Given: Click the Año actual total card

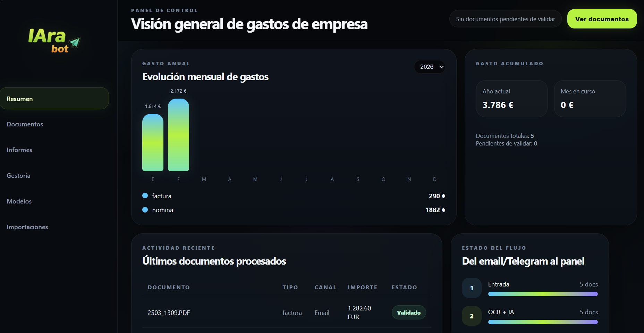Looking at the screenshot, I should pyautogui.click(x=511, y=99).
